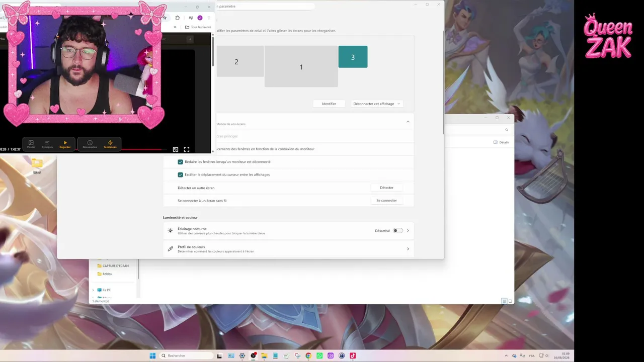644x362 pixels.
Task: Switch Explorer to large icons view
Action: click(510, 301)
